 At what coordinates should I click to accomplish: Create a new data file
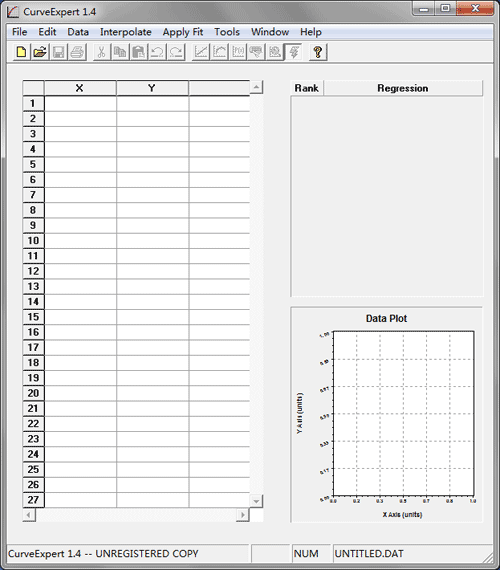coord(21,52)
